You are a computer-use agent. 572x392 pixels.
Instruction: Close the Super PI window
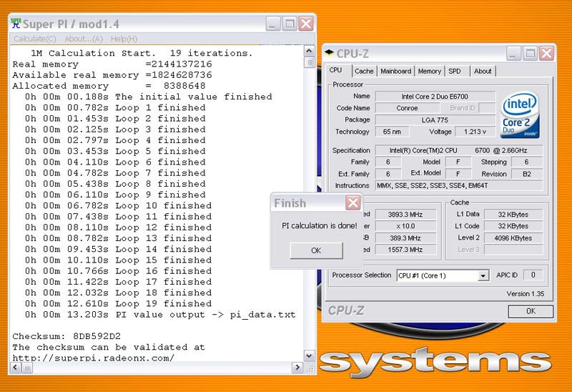click(x=306, y=24)
